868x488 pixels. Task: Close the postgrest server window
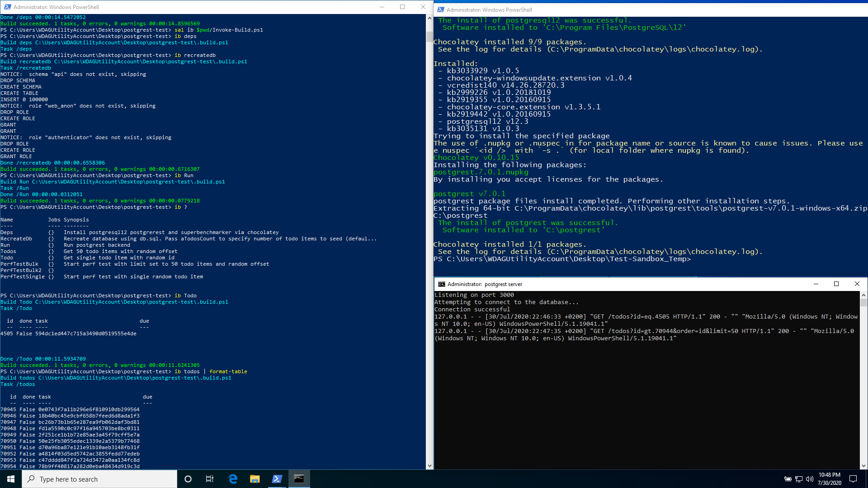(x=857, y=284)
